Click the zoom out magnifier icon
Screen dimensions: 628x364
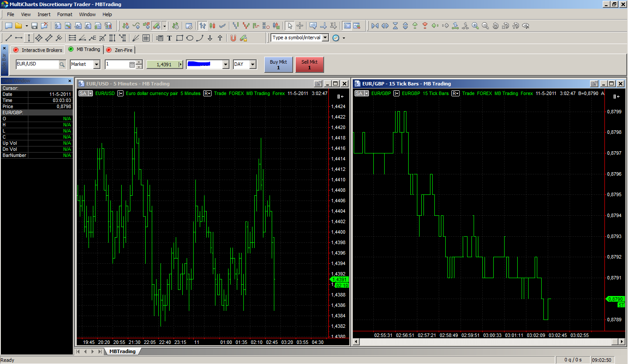[485, 26]
